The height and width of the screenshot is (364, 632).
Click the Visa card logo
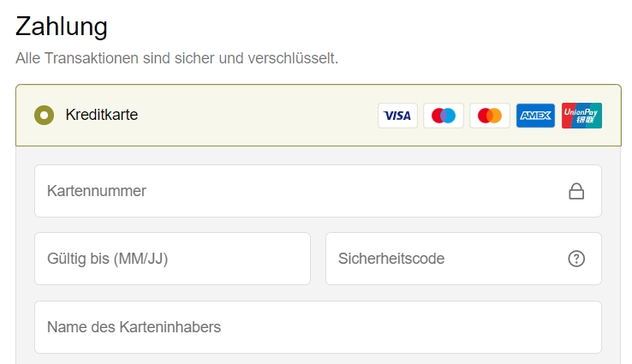(x=397, y=116)
